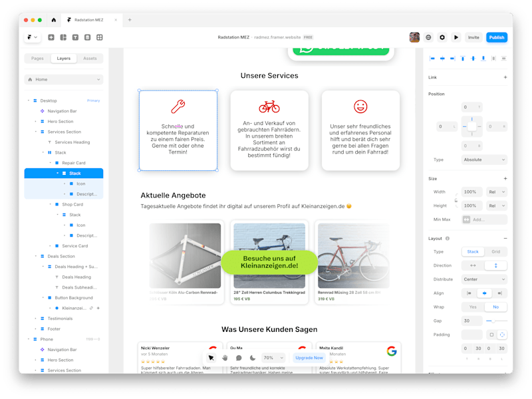Image resolution: width=532 pixels, height=399 pixels.
Task: Start preview with the play button
Action: (x=456, y=37)
